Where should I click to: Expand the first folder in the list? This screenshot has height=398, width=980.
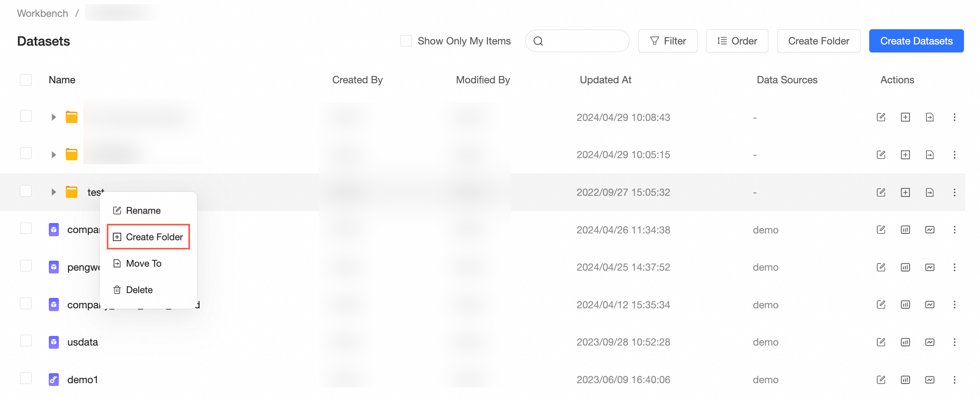click(x=54, y=117)
